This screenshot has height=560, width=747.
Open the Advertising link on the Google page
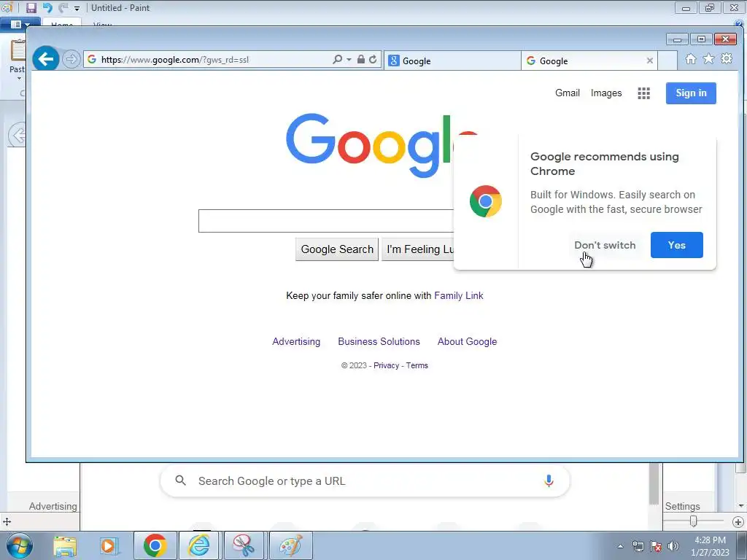pyautogui.click(x=296, y=341)
